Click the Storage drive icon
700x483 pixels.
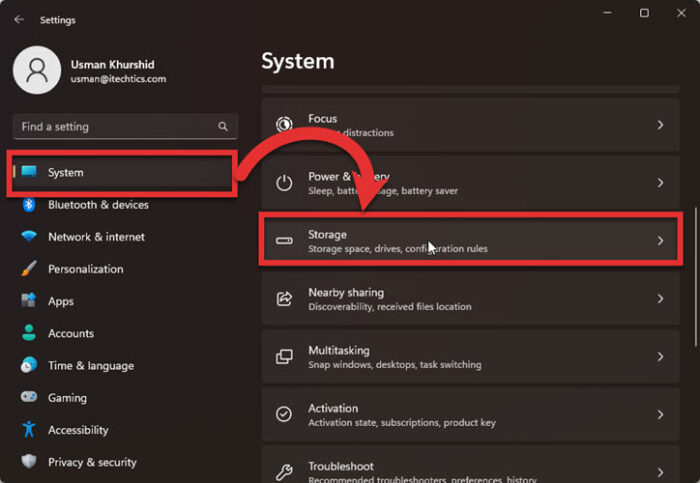pyautogui.click(x=284, y=241)
